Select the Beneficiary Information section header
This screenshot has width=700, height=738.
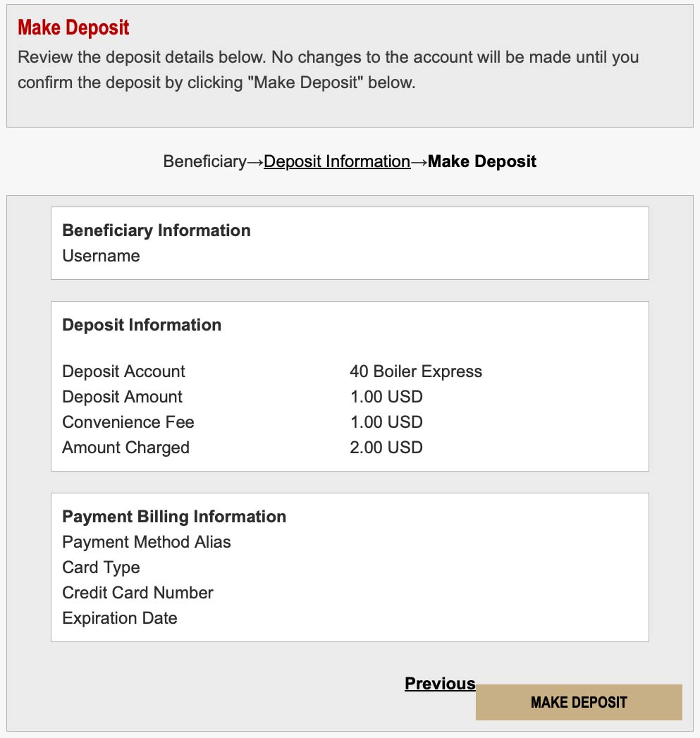[x=156, y=230]
